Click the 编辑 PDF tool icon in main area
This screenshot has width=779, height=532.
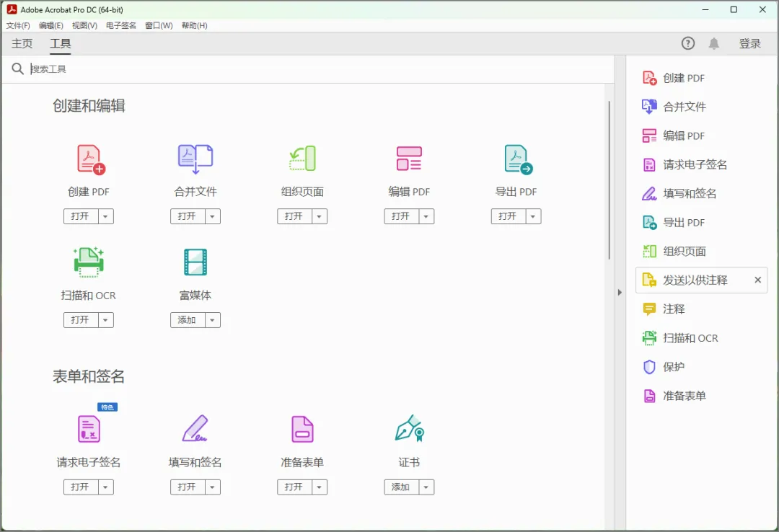click(x=409, y=159)
